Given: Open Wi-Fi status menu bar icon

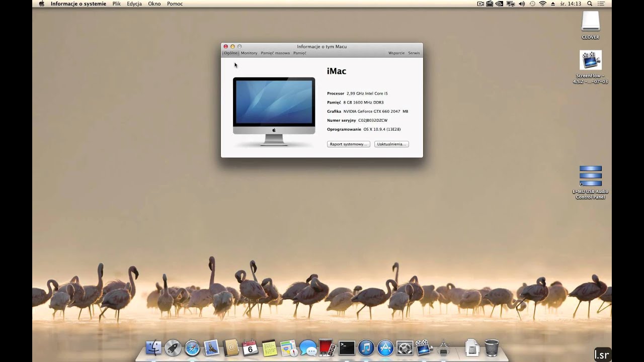Looking at the screenshot, I should pyautogui.click(x=543, y=4).
